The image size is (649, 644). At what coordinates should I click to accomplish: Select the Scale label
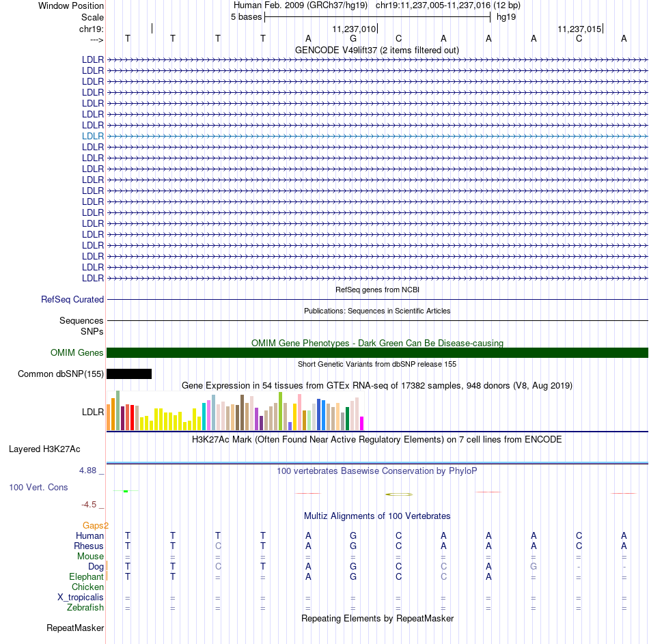pyautogui.click(x=92, y=17)
